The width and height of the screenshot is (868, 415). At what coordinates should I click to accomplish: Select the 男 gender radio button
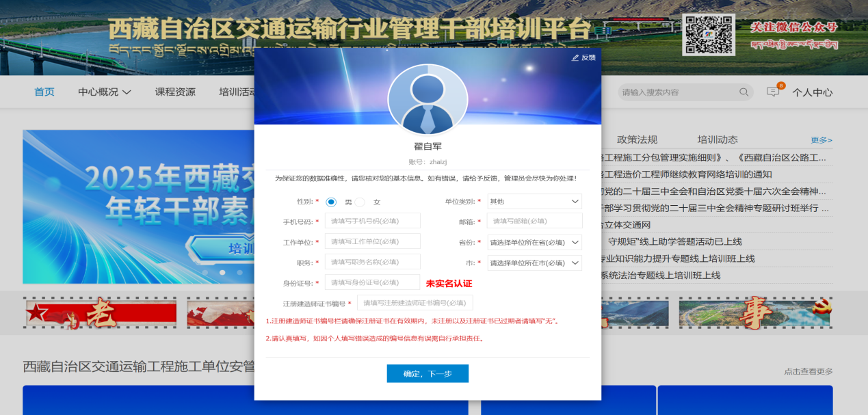pyautogui.click(x=331, y=202)
